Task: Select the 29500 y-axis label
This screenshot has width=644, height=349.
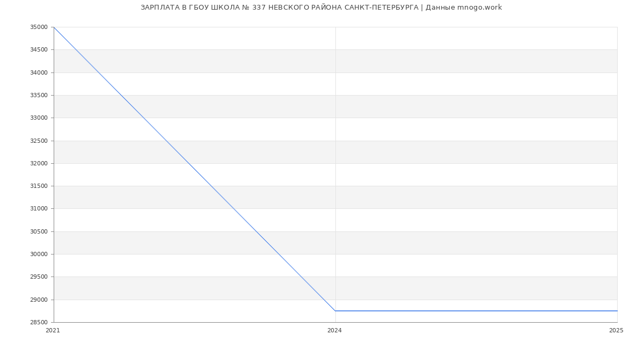Action: click(x=39, y=277)
